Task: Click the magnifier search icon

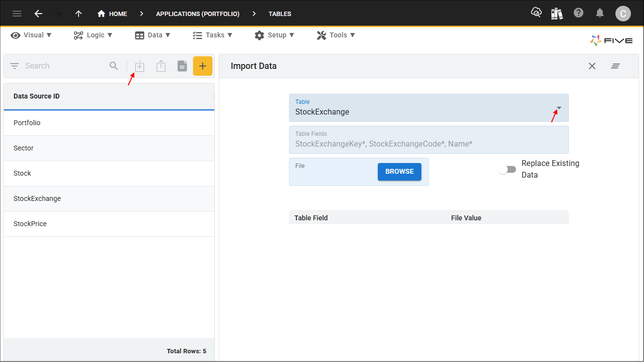Action: (114, 66)
